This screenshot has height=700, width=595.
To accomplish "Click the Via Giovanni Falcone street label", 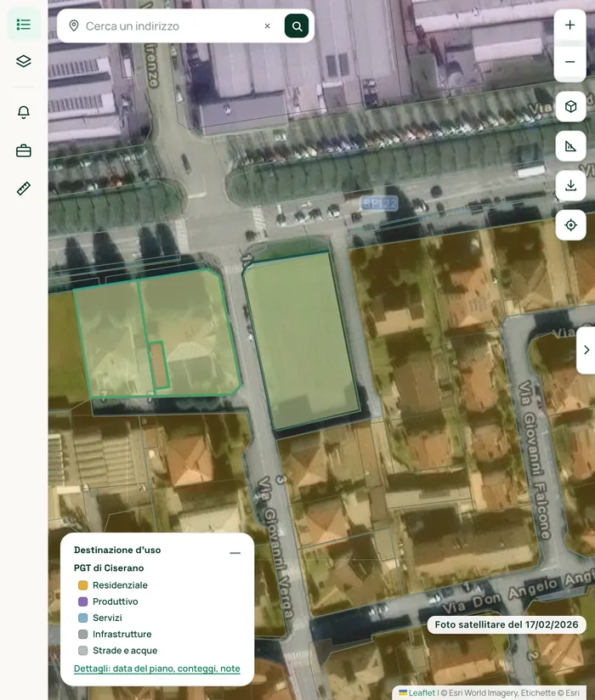I will (x=535, y=460).
